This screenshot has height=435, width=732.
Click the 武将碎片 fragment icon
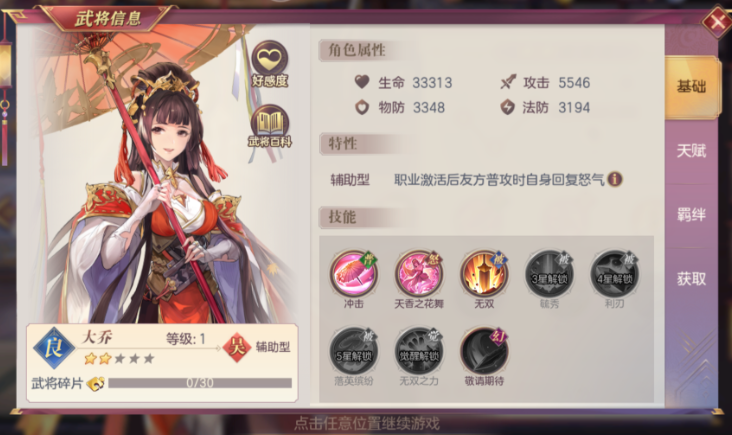pyautogui.click(x=96, y=383)
